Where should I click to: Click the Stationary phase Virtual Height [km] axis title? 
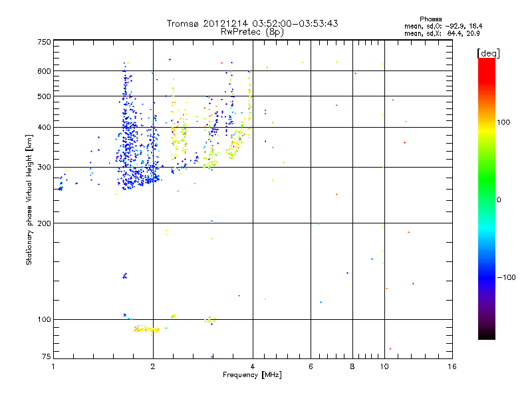click(x=29, y=199)
